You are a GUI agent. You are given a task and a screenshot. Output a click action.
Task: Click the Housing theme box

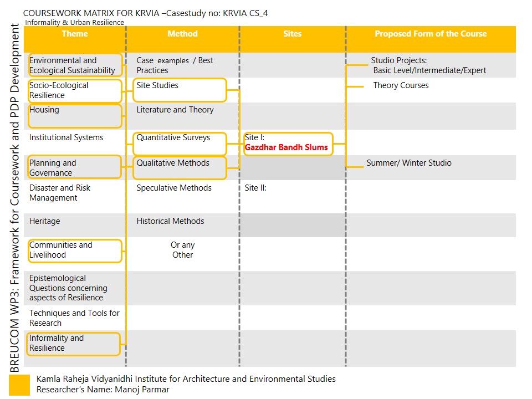tap(75, 115)
